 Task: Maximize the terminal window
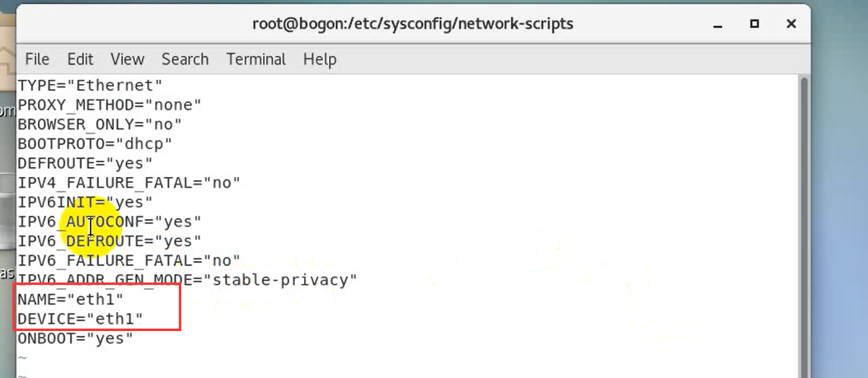point(753,24)
